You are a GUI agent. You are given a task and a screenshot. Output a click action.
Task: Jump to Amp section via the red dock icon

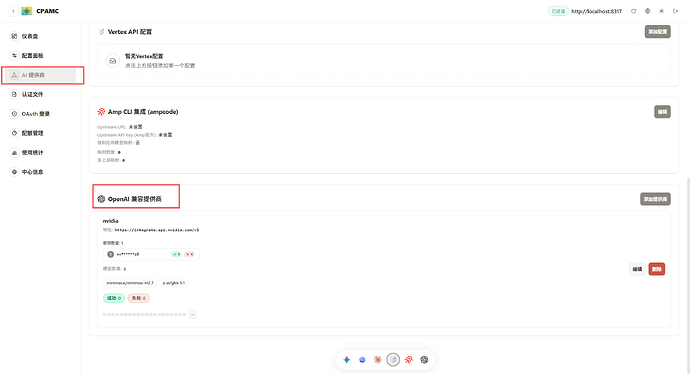pos(409,359)
